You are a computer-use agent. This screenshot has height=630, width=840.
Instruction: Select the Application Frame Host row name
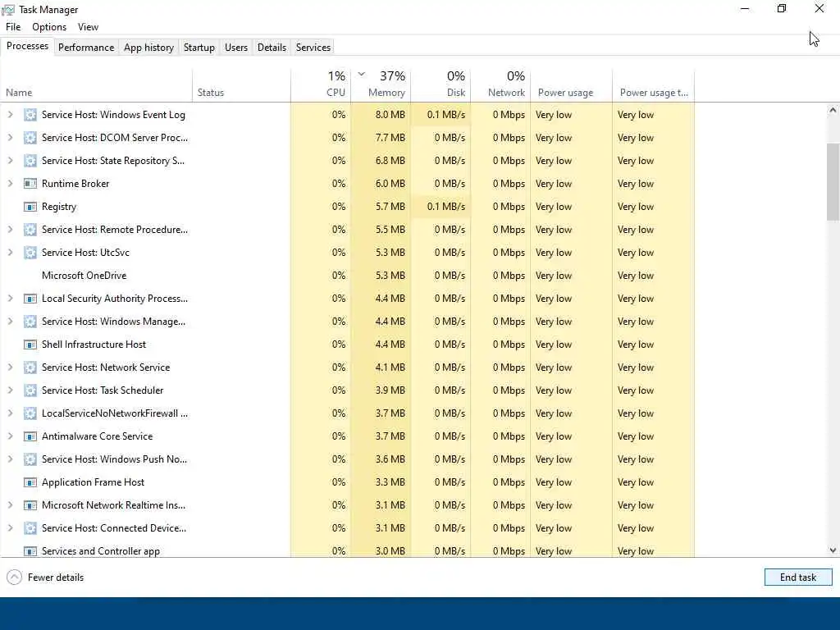[94, 482]
